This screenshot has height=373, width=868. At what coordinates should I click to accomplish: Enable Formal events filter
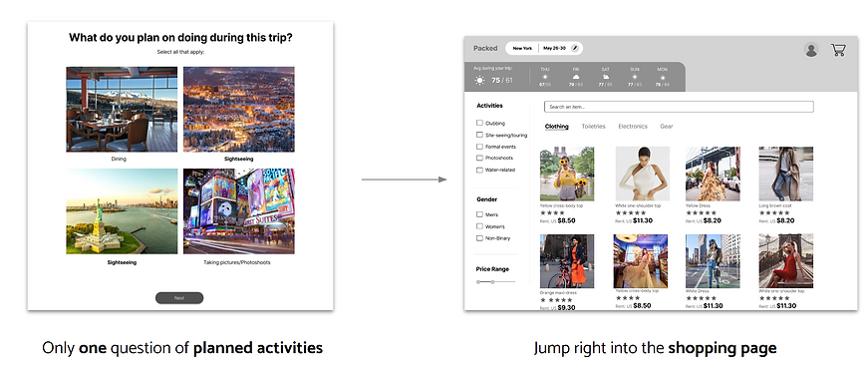pos(480,147)
